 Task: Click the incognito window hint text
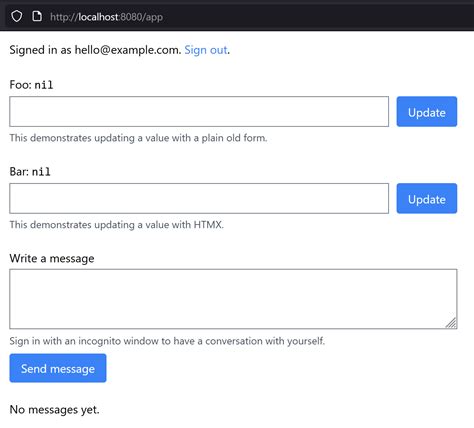pyautogui.click(x=167, y=341)
